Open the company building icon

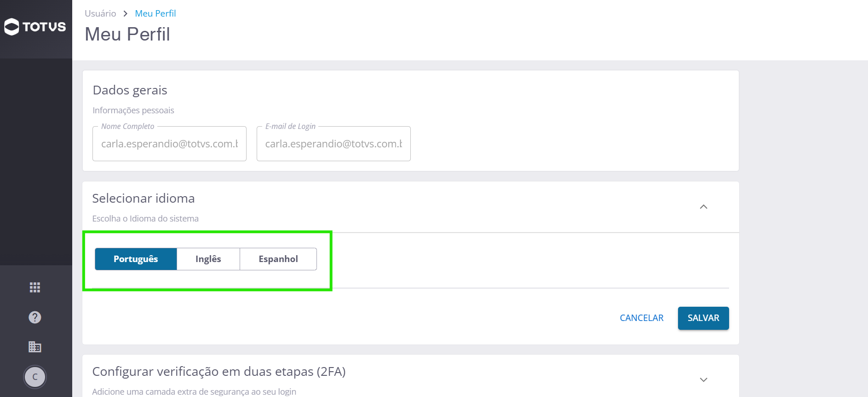pos(35,347)
